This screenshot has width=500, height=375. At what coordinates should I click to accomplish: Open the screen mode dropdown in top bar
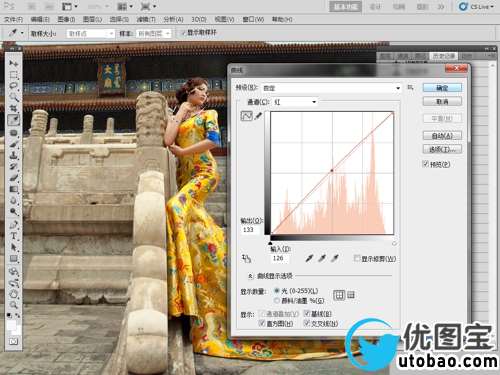148,6
